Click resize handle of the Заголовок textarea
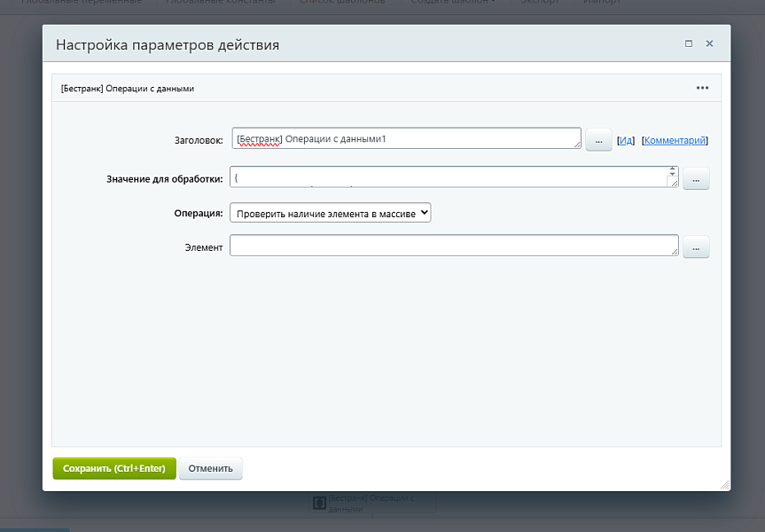The height and width of the screenshot is (532, 765). point(576,144)
